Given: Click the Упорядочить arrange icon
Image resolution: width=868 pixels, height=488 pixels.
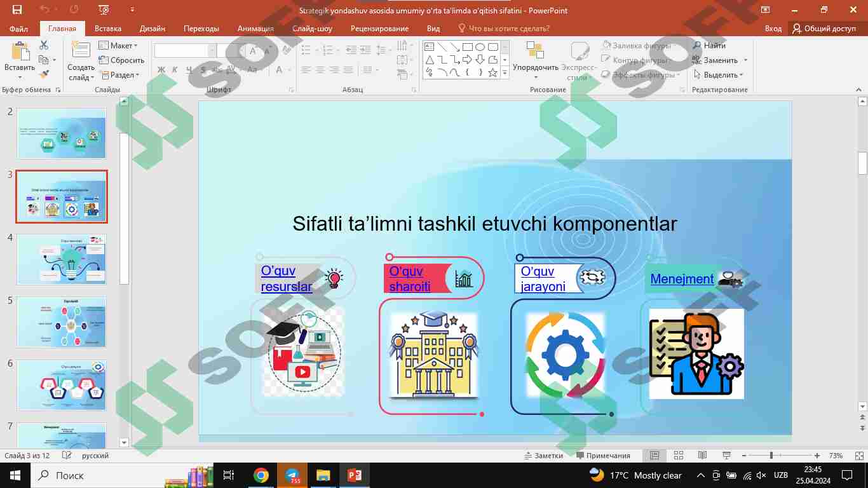Looking at the screenshot, I should 535,51.
